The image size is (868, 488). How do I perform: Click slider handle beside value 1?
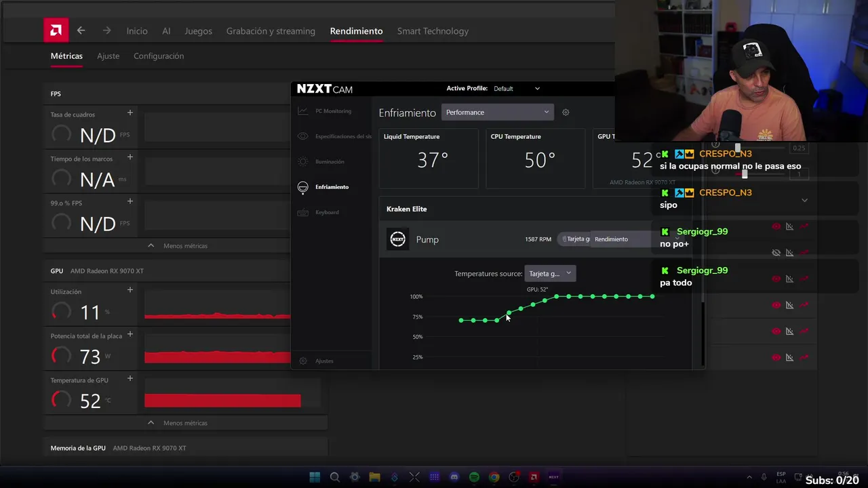point(745,174)
